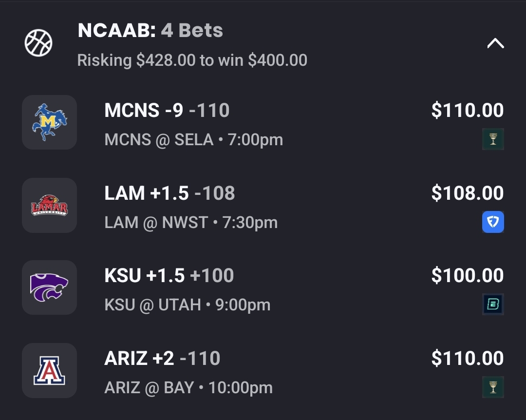Image resolution: width=526 pixels, height=420 pixels.
Task: Click sportsbook icon beside ARIZ bet
Action: coord(493,387)
